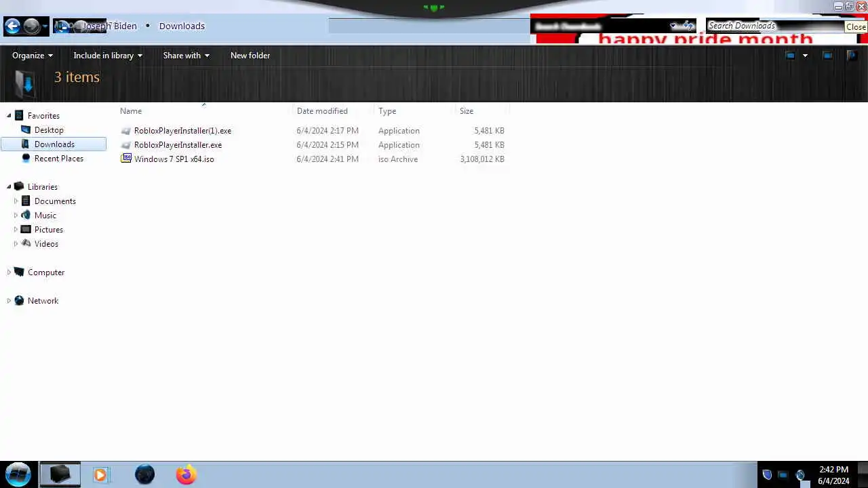
Task: Click the iso Archive type cell
Action: click(x=398, y=159)
